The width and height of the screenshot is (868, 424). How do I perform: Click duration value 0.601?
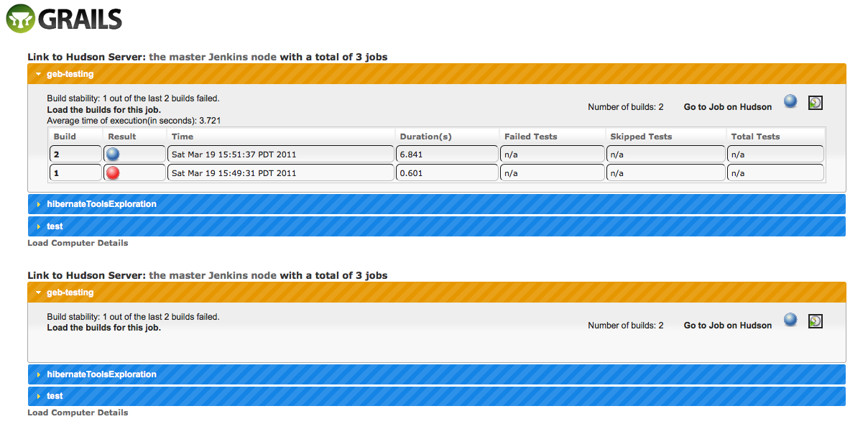click(x=447, y=173)
